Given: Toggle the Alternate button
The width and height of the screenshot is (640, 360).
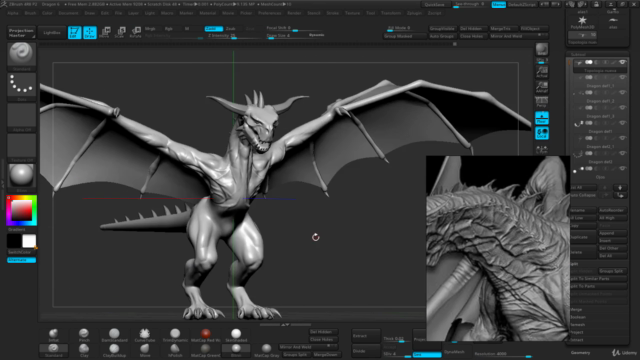Looking at the screenshot, I should [x=22, y=260].
